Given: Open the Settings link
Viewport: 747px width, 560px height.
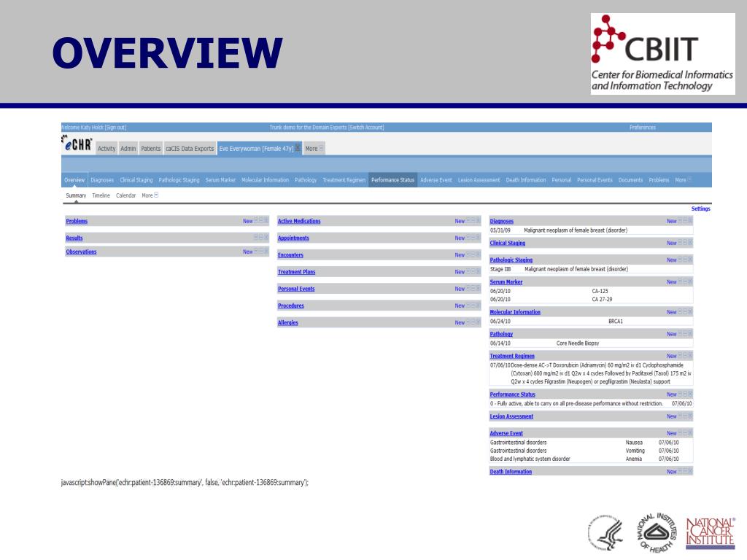Looking at the screenshot, I should (x=700, y=209).
